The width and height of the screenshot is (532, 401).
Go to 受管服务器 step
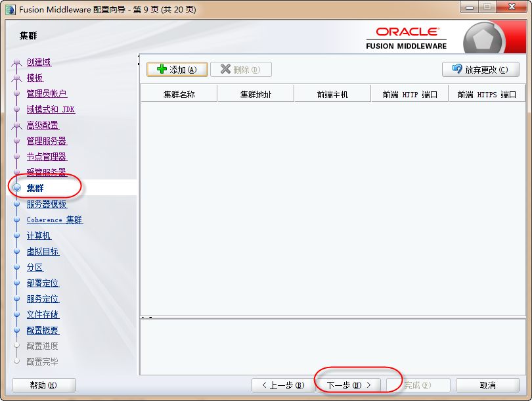[x=47, y=172]
